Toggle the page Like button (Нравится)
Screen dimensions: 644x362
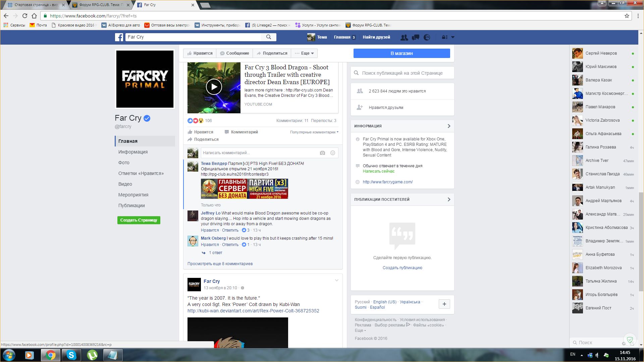click(200, 53)
